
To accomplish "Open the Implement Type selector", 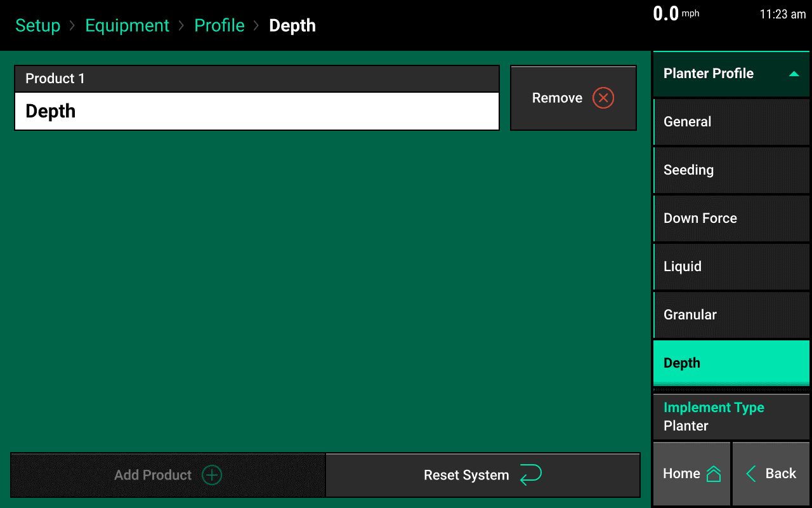I will coord(731,417).
